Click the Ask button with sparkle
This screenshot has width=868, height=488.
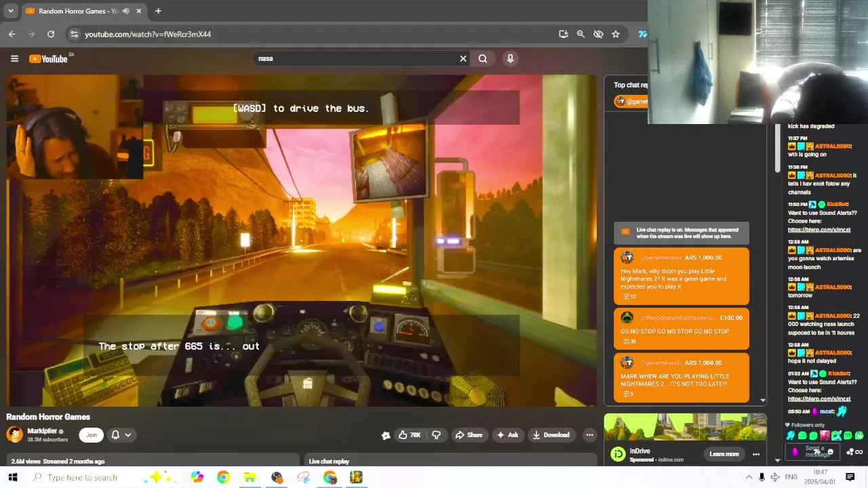(508, 435)
